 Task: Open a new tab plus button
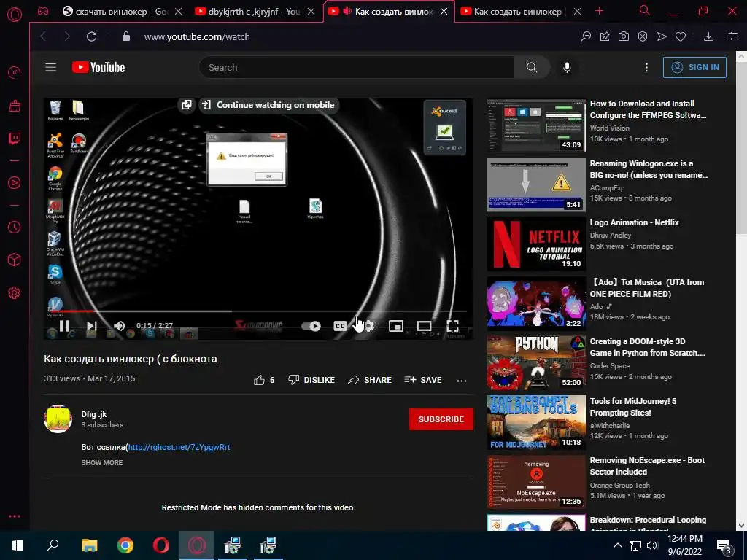pos(600,11)
